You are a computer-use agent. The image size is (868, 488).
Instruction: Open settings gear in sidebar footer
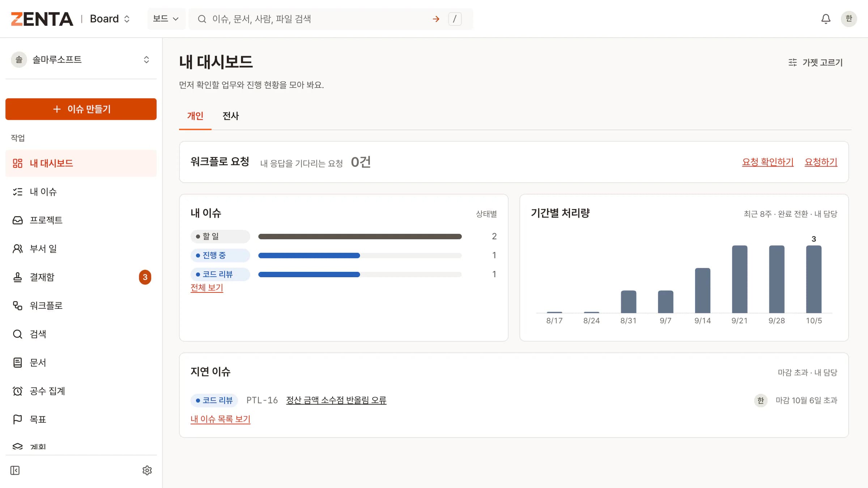147,470
